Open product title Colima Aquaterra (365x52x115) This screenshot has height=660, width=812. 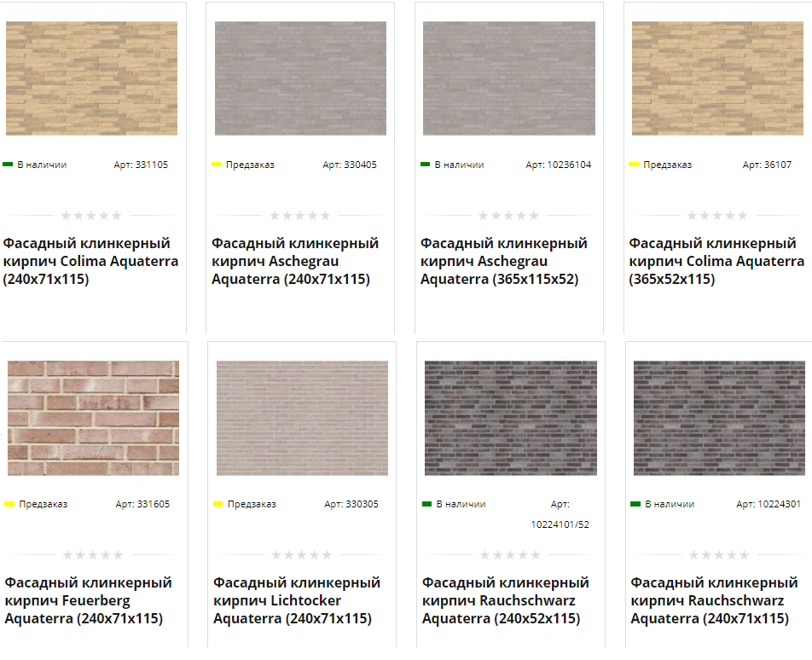pos(716,262)
